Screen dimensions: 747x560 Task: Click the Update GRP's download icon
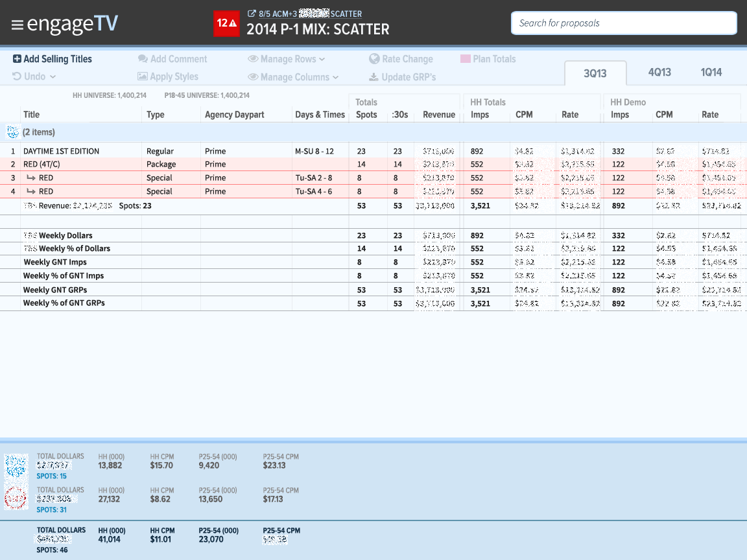click(374, 76)
